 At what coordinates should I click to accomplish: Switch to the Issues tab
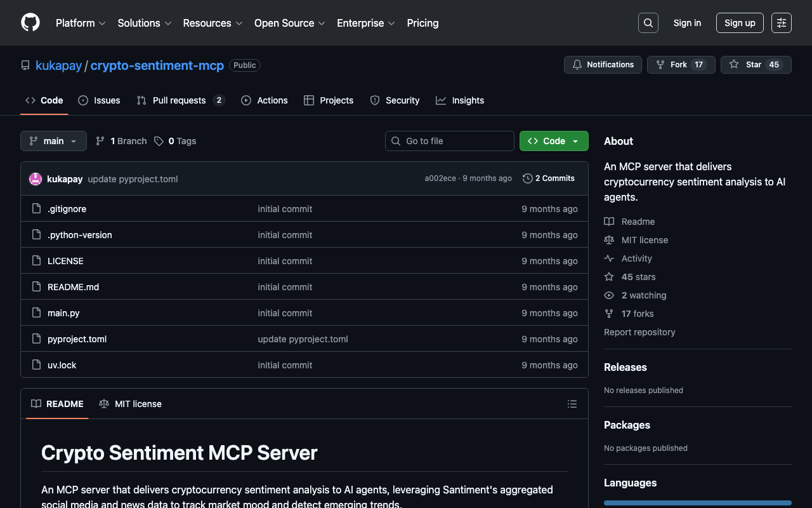(99, 100)
